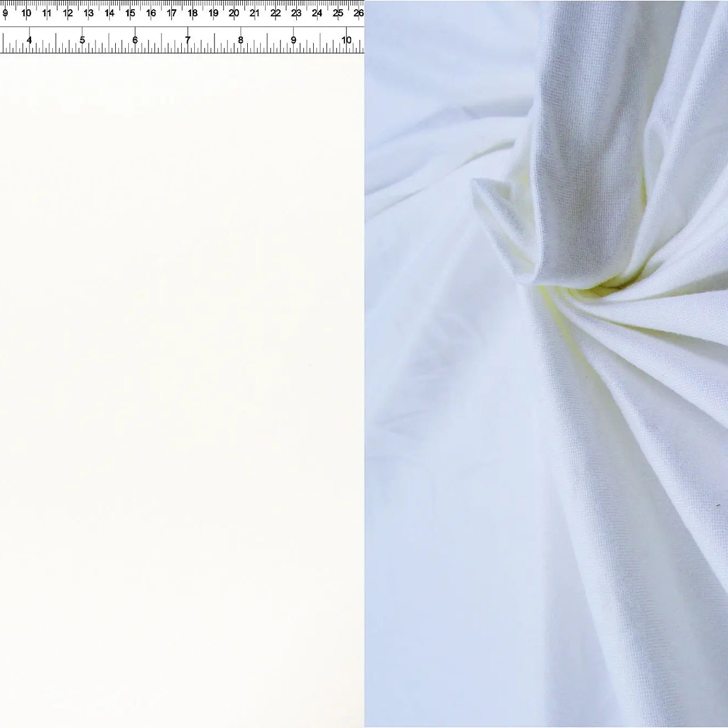Screen dimensions: 728x728
Task: Click the 9 inch mark on the ruler
Action: click(294, 40)
